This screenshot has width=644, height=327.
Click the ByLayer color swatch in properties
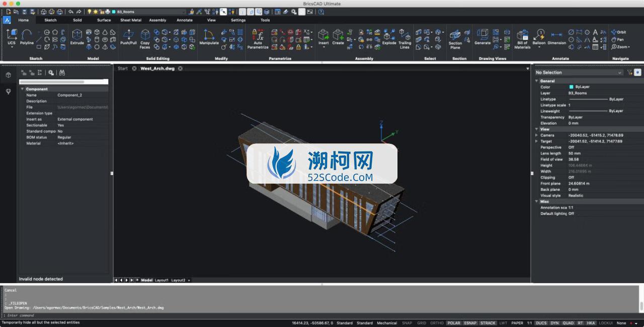(x=571, y=87)
